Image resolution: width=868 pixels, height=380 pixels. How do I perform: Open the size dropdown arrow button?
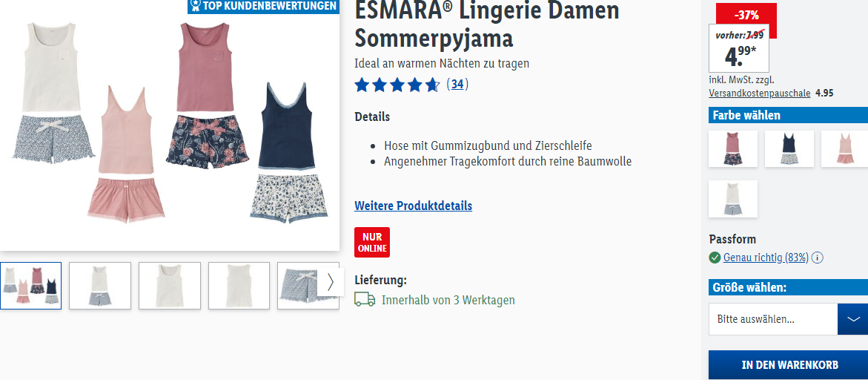point(853,319)
